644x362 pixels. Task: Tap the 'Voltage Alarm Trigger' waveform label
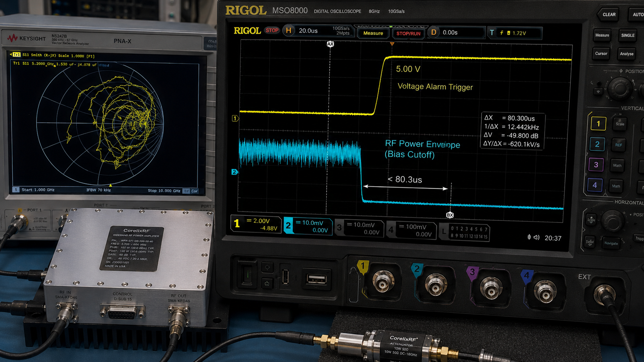(435, 87)
